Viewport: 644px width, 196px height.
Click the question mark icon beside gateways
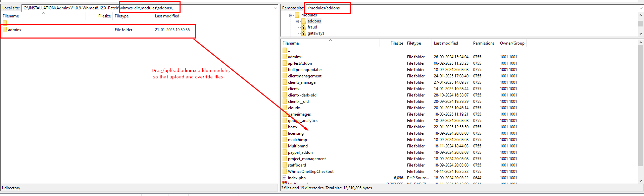(303, 33)
